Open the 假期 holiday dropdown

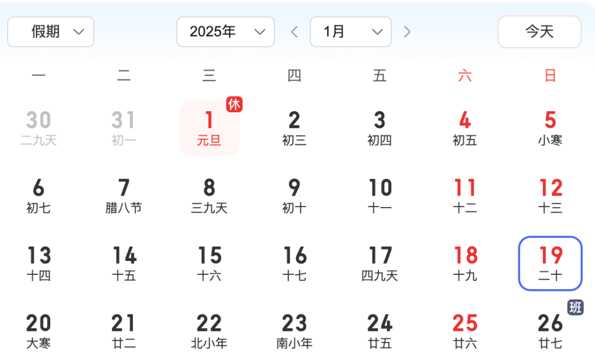tap(51, 31)
